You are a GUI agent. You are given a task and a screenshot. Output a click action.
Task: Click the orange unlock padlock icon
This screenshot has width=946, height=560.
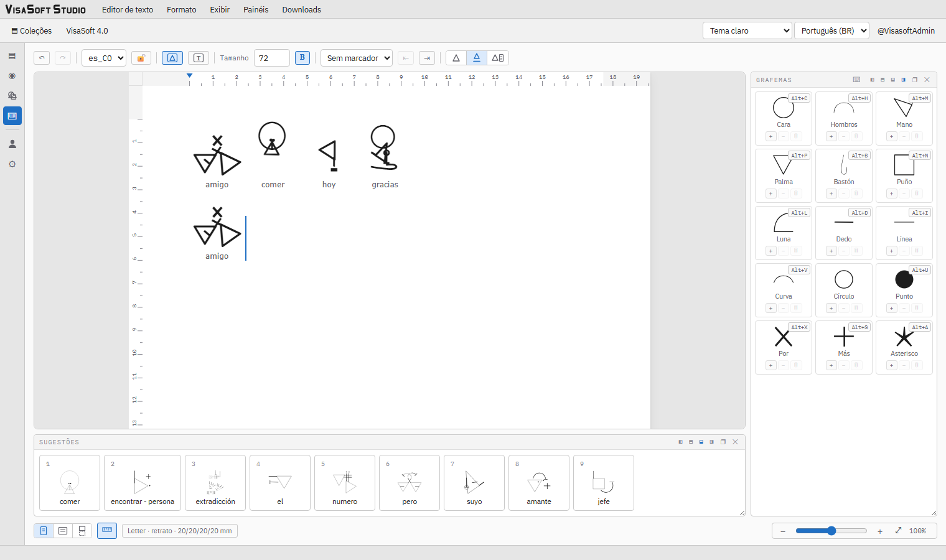(x=141, y=58)
